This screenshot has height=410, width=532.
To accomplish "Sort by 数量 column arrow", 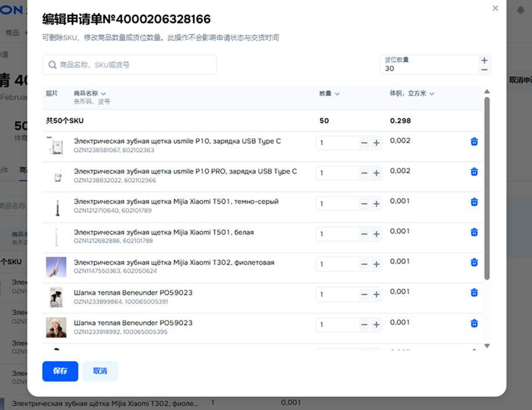I will pyautogui.click(x=337, y=93).
